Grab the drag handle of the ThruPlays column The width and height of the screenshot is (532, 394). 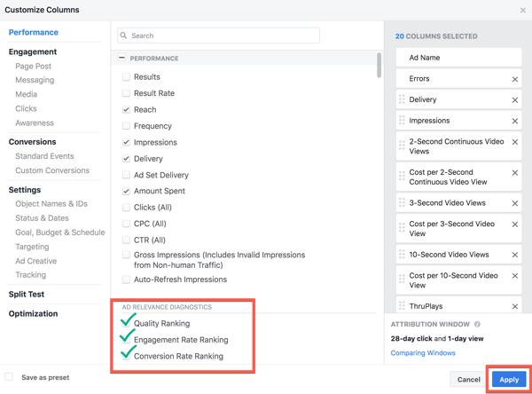pyautogui.click(x=402, y=305)
